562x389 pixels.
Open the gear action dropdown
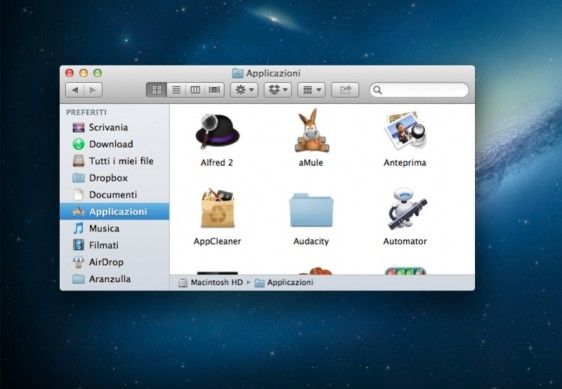click(x=244, y=90)
